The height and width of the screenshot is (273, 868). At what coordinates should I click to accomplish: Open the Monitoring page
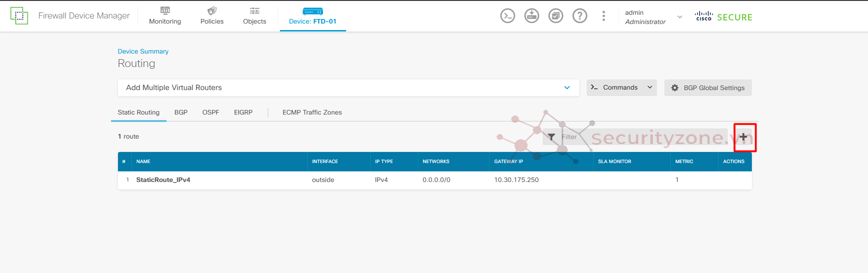(x=165, y=16)
